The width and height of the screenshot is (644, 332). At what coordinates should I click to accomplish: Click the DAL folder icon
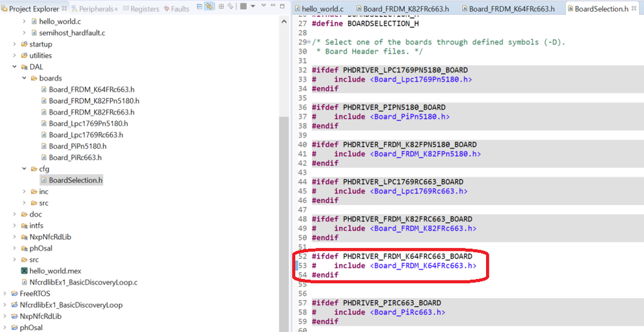[24, 66]
